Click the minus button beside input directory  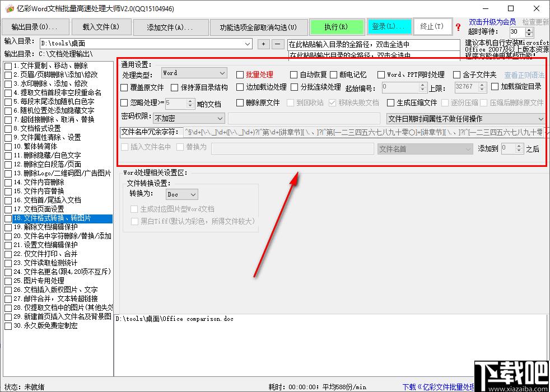pos(277,44)
